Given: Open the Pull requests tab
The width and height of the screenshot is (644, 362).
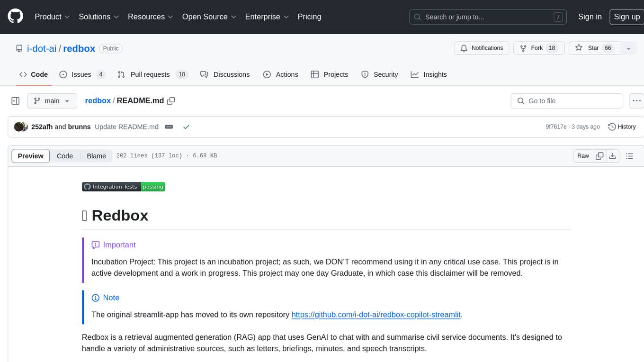Looking at the screenshot, I should pos(152,74).
